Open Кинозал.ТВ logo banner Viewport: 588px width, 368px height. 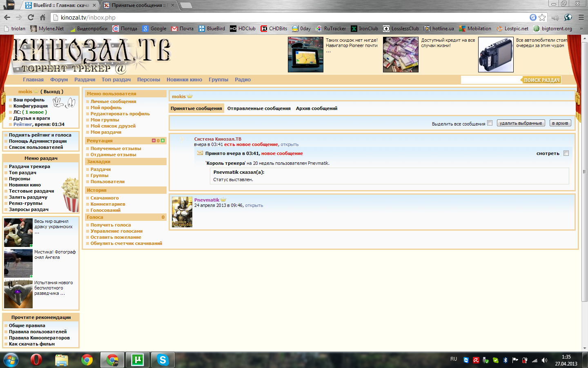point(92,55)
